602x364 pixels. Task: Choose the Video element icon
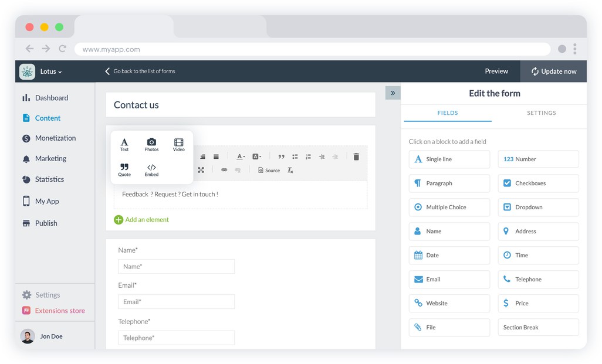pos(178,144)
